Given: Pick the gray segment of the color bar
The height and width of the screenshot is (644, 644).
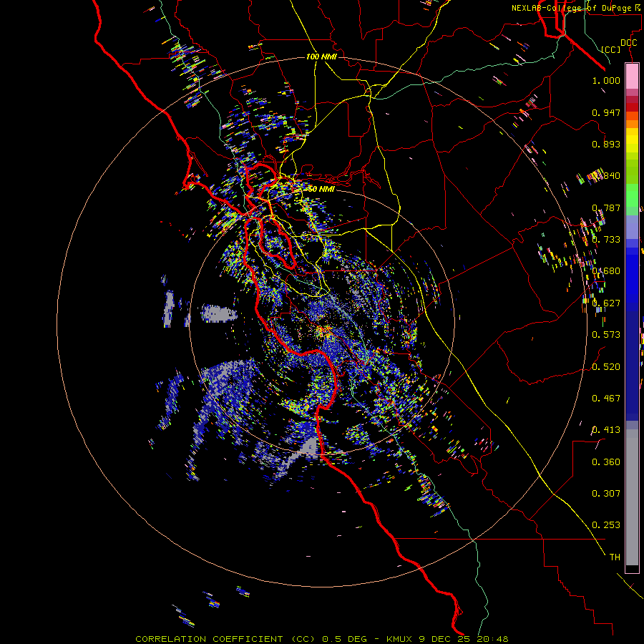Looking at the screenshot, I should (x=632, y=497).
